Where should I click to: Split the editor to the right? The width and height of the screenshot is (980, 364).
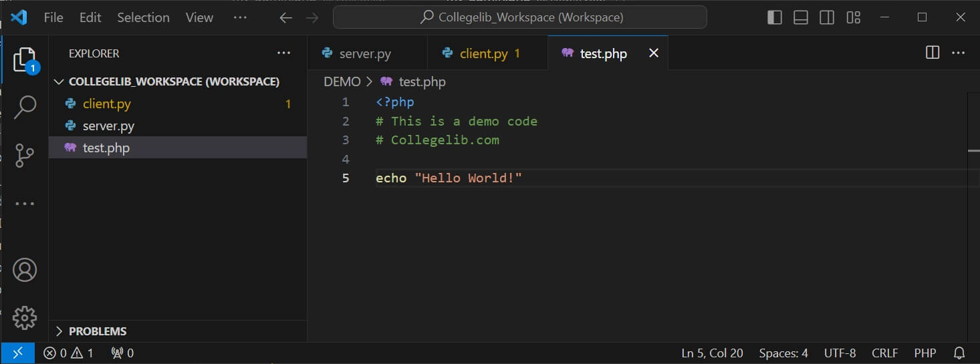pos(933,53)
